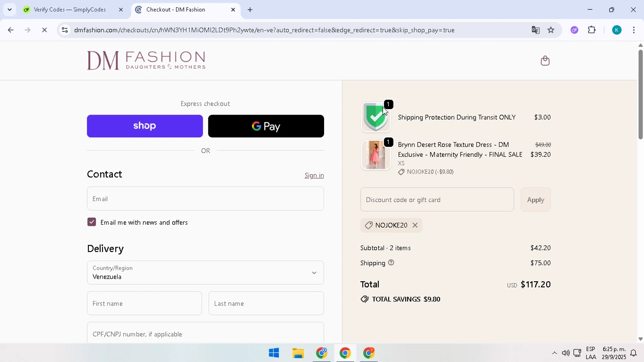
Task: Pay with Google Pay button
Action: (x=266, y=126)
